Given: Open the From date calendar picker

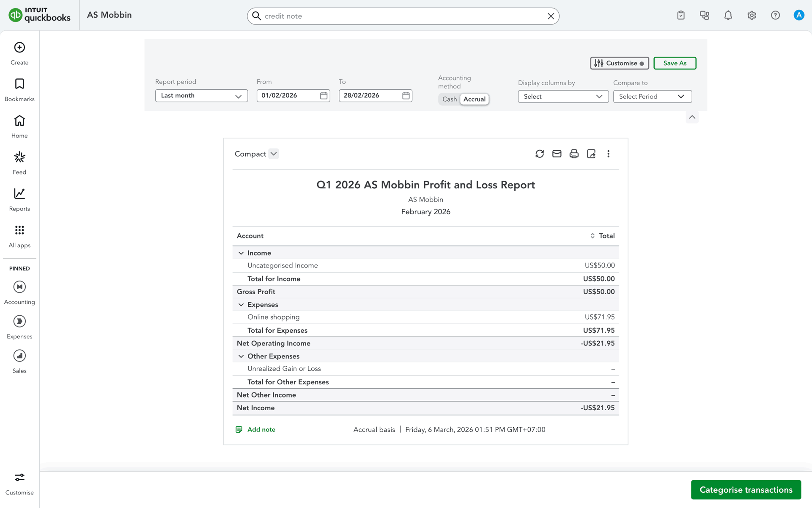Looking at the screenshot, I should pyautogui.click(x=324, y=96).
